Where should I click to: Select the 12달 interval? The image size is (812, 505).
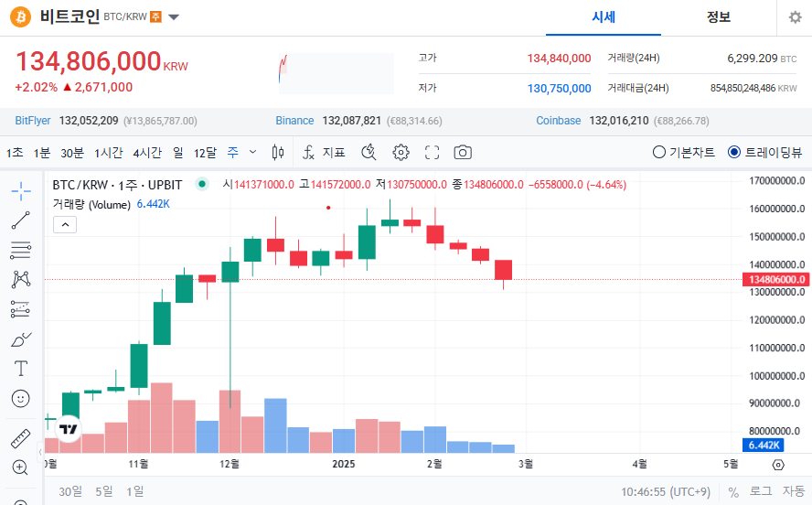[205, 152]
